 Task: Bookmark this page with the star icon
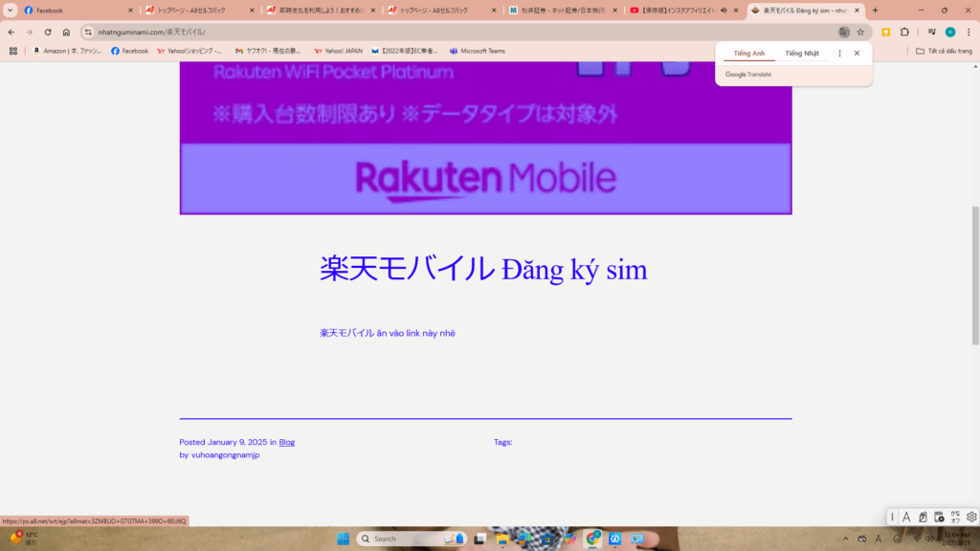pos(860,32)
